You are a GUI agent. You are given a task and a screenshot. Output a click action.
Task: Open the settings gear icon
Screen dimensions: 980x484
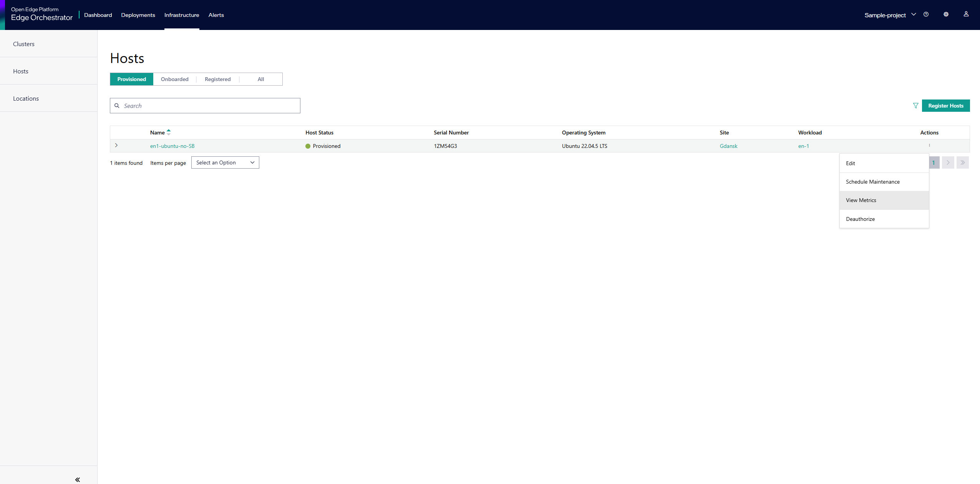coord(946,15)
